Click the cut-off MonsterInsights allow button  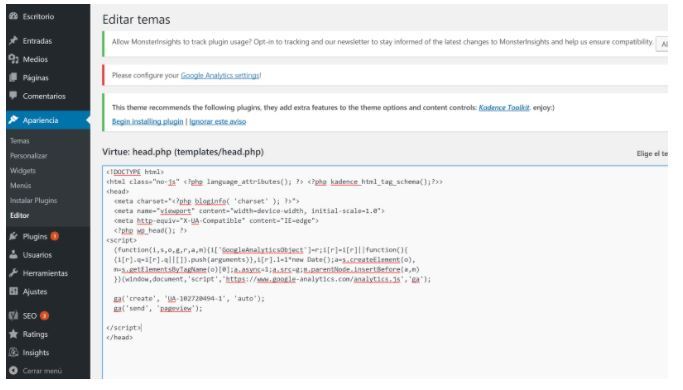pyautogui.click(x=663, y=44)
